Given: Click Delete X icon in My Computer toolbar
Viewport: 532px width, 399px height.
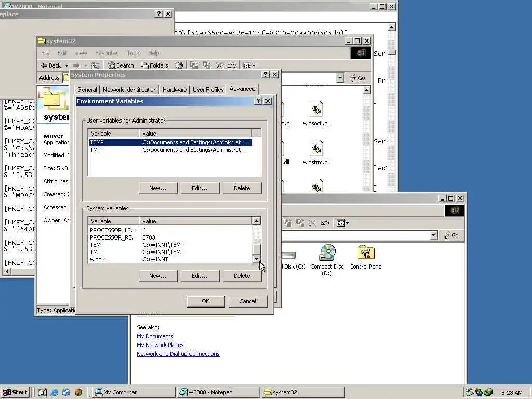Looking at the screenshot, I should tap(312, 223).
